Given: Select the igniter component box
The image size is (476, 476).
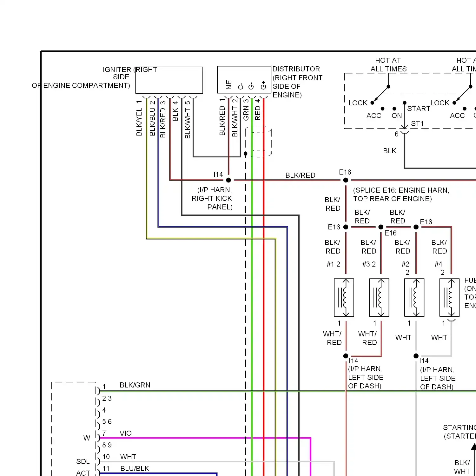Looking at the screenshot, I should [x=169, y=80].
